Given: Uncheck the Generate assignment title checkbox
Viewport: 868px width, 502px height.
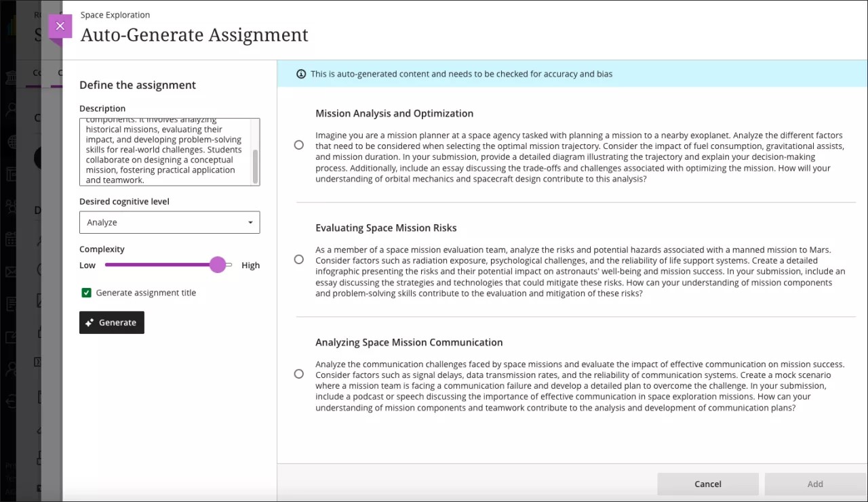Looking at the screenshot, I should 85,292.
